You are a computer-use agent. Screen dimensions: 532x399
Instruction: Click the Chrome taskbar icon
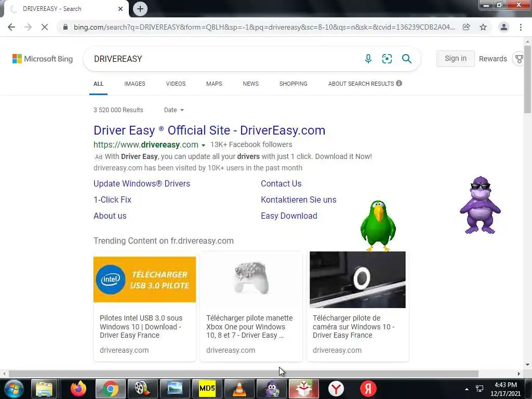(110, 389)
